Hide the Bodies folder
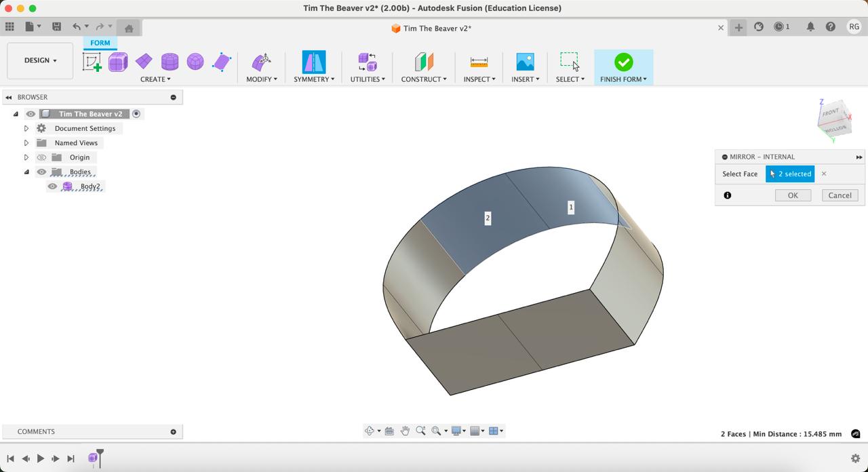The height and width of the screenshot is (472, 868). click(x=41, y=172)
